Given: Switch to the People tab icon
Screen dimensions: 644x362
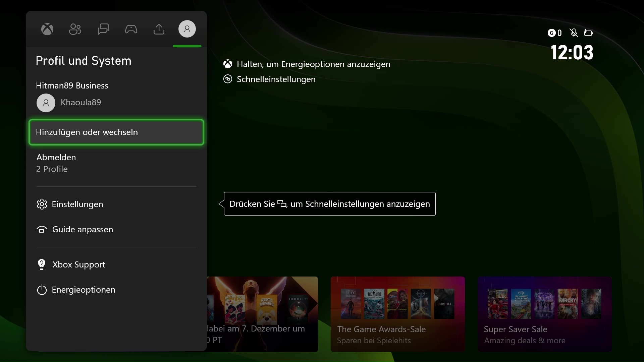Looking at the screenshot, I should point(75,29).
